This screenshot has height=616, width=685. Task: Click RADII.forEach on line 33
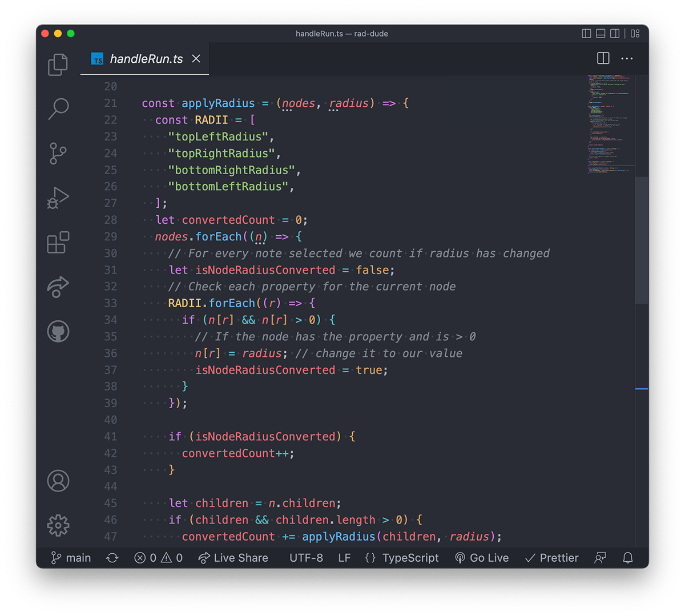pos(211,303)
